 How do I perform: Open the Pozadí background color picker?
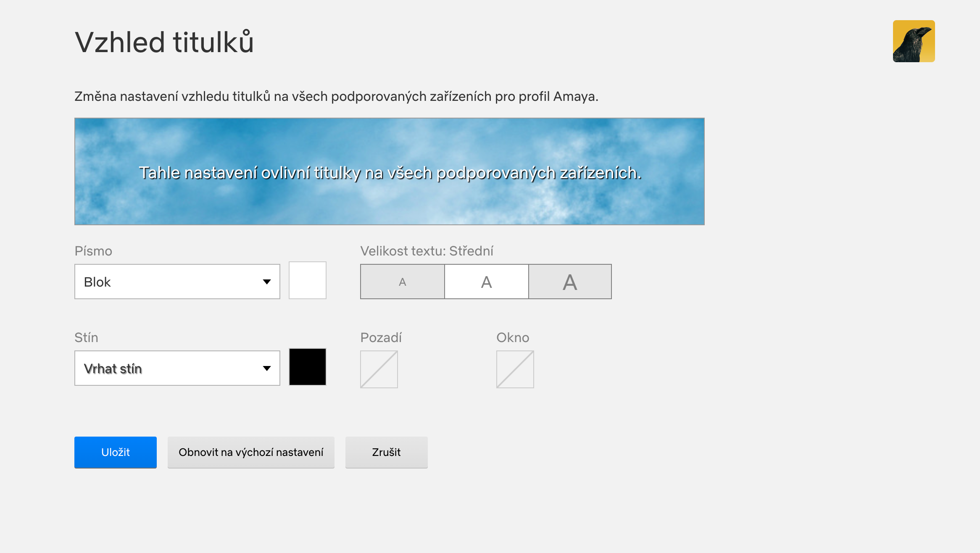[x=379, y=369]
